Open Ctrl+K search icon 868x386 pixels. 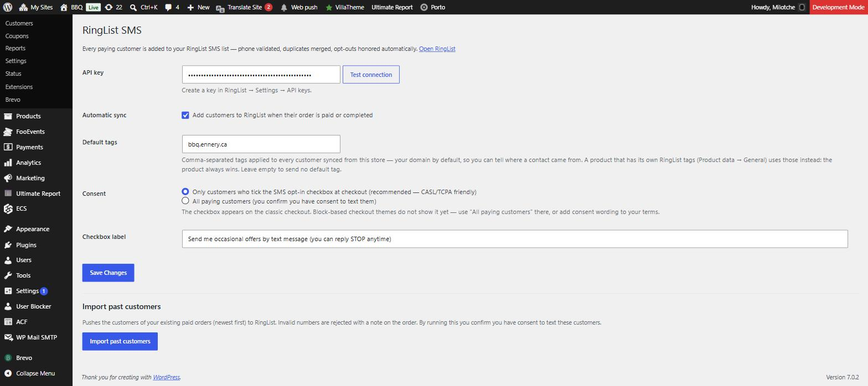[x=133, y=7]
